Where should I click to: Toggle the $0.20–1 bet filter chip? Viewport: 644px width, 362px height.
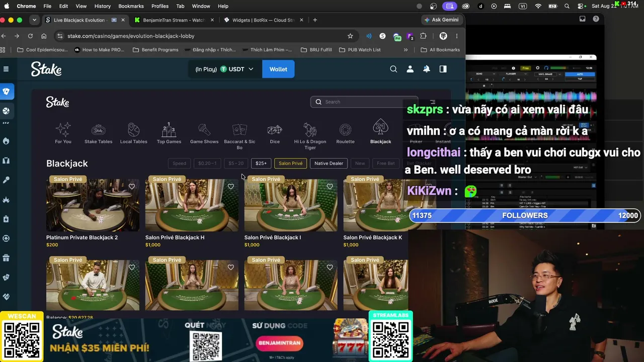click(x=207, y=163)
